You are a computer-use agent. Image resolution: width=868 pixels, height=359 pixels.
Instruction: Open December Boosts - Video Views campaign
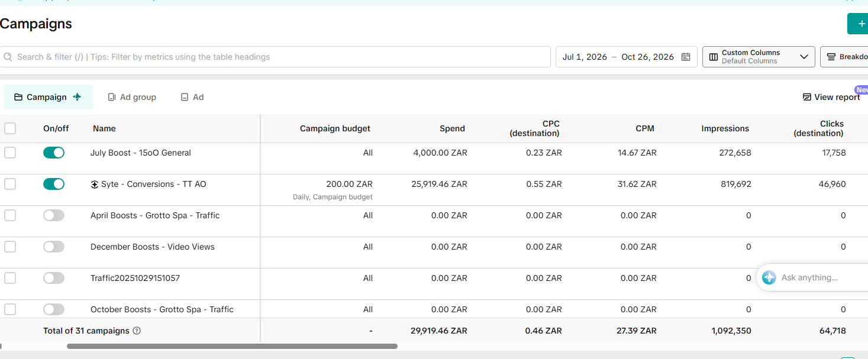coord(153,247)
